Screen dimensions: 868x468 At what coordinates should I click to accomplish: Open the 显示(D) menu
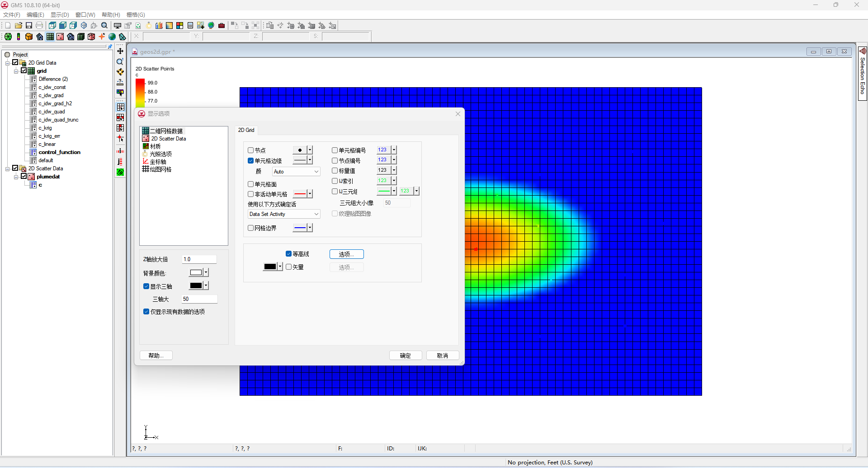pyautogui.click(x=60, y=15)
